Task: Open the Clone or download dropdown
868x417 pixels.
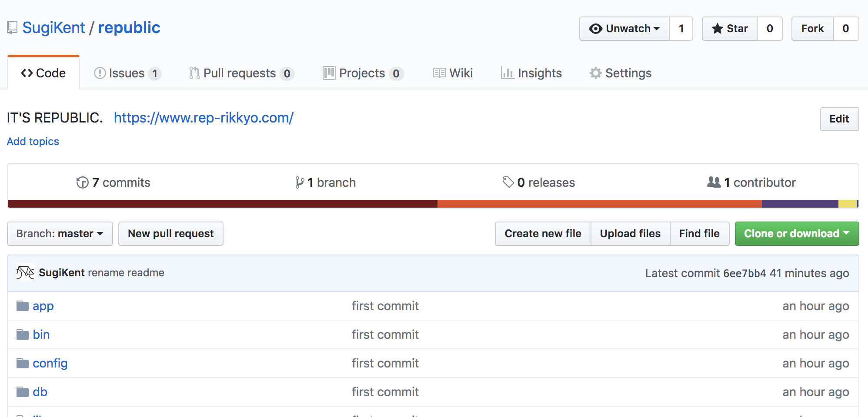Action: click(796, 234)
